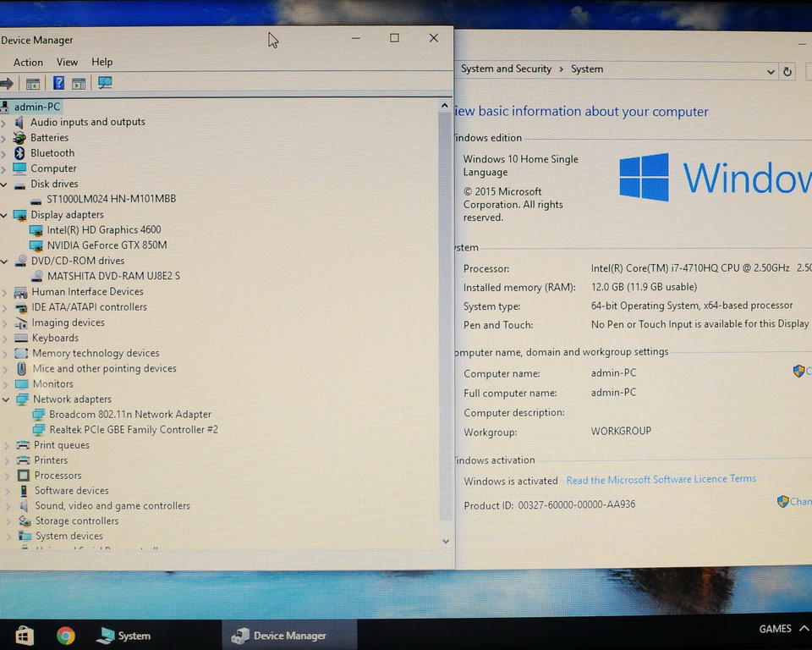Open the blue question mark Help toolbar icon
812x650 pixels.
[59, 83]
